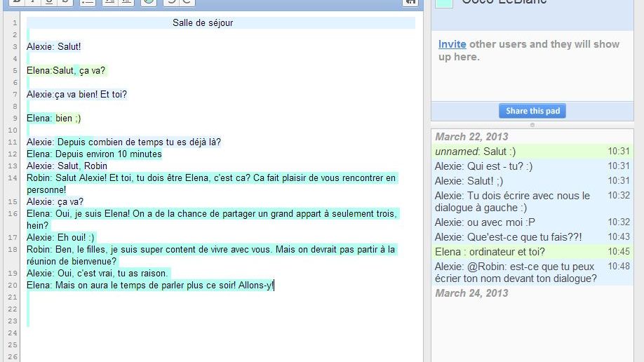Image resolution: width=644 pixels, height=362 pixels.
Task: Click the resize handle above the chat panel
Action: [x=532, y=125]
